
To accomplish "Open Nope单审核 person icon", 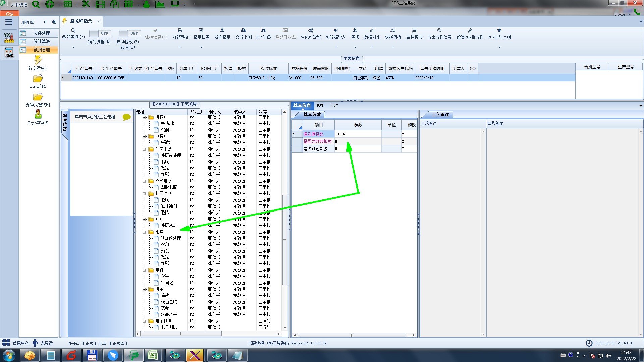I will tap(38, 114).
